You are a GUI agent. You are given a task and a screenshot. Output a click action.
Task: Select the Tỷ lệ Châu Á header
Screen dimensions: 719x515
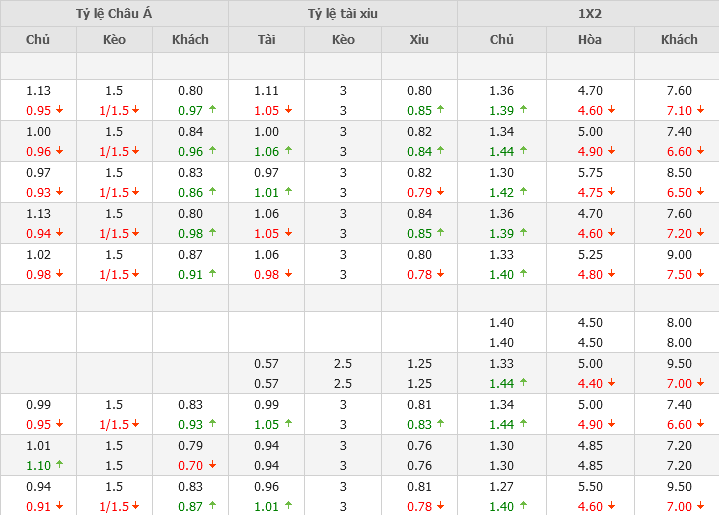(114, 13)
